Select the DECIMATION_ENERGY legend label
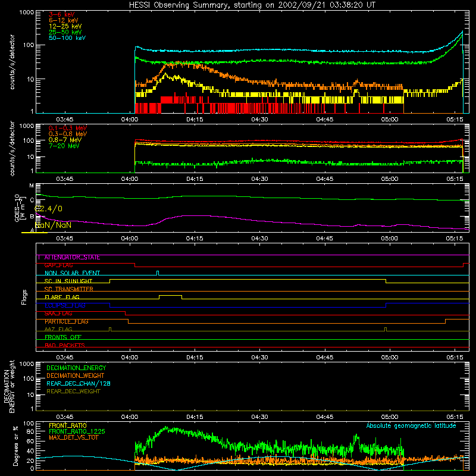The height and width of the screenshot is (476, 476). point(76,368)
